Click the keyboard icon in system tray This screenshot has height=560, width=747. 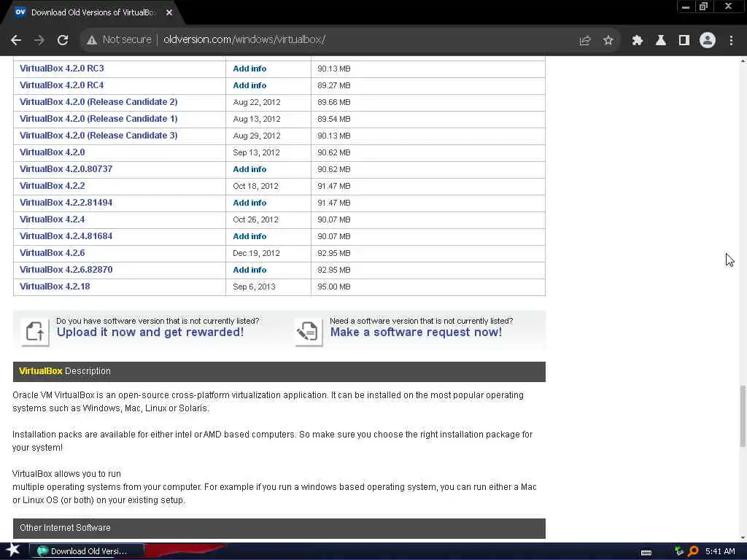pyautogui.click(x=646, y=553)
